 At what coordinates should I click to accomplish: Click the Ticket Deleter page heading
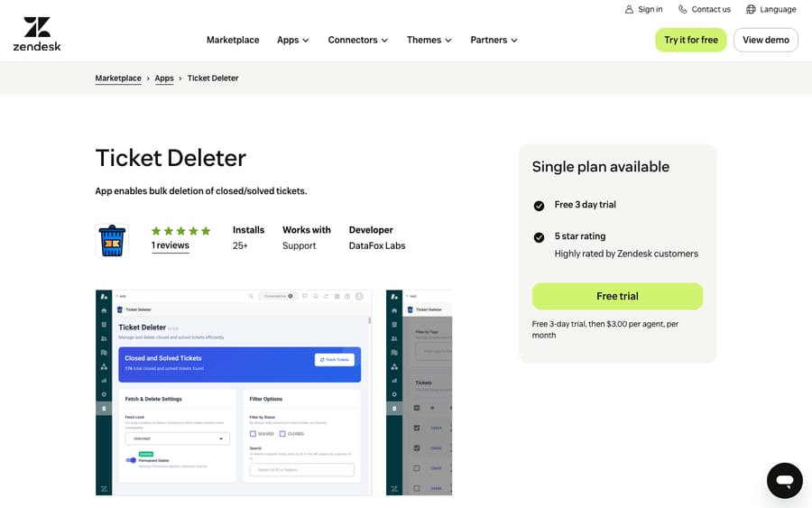(x=171, y=158)
